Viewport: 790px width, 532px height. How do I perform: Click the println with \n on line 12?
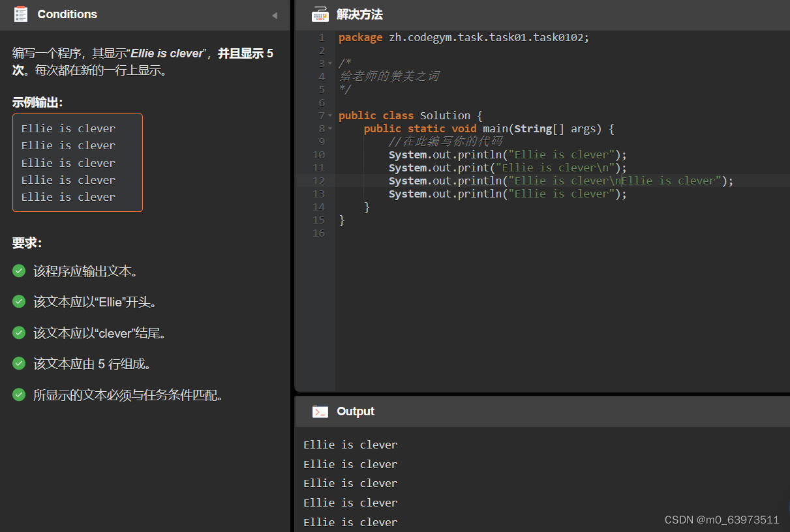(x=561, y=181)
